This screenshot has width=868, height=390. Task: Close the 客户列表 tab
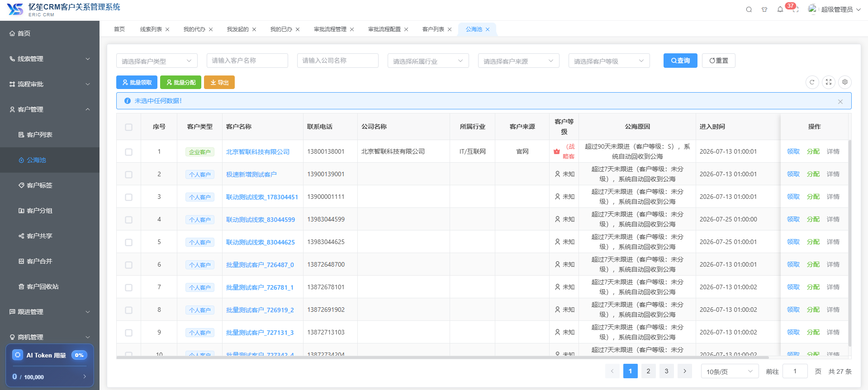click(450, 29)
